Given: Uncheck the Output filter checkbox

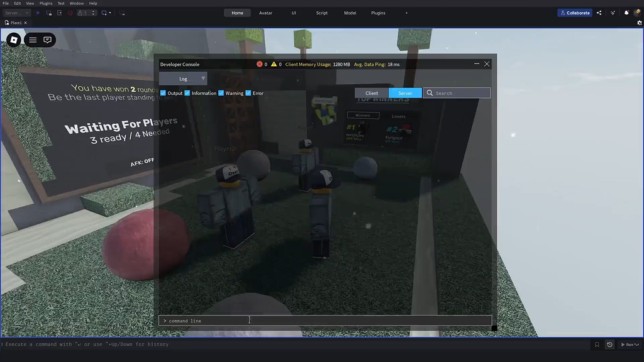Looking at the screenshot, I should [163, 93].
